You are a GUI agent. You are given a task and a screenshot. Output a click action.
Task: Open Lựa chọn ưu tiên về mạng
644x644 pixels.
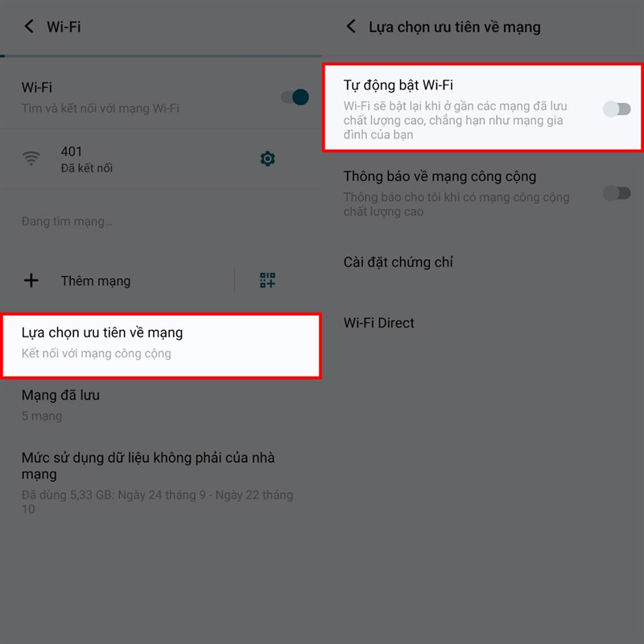(161, 345)
